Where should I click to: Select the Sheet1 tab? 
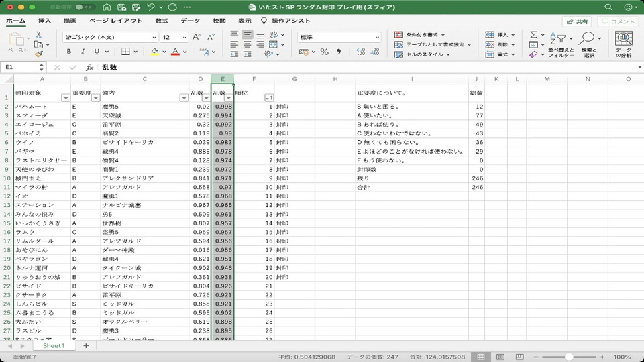(x=54, y=346)
